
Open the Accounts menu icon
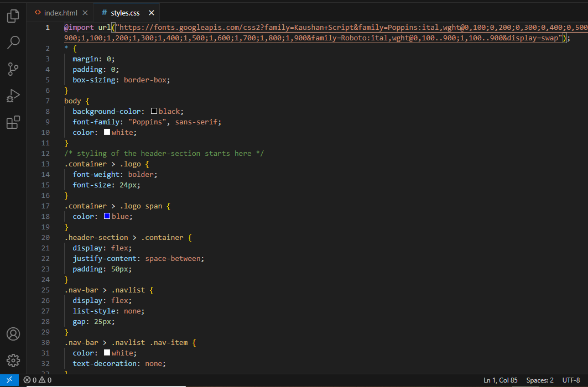13,334
